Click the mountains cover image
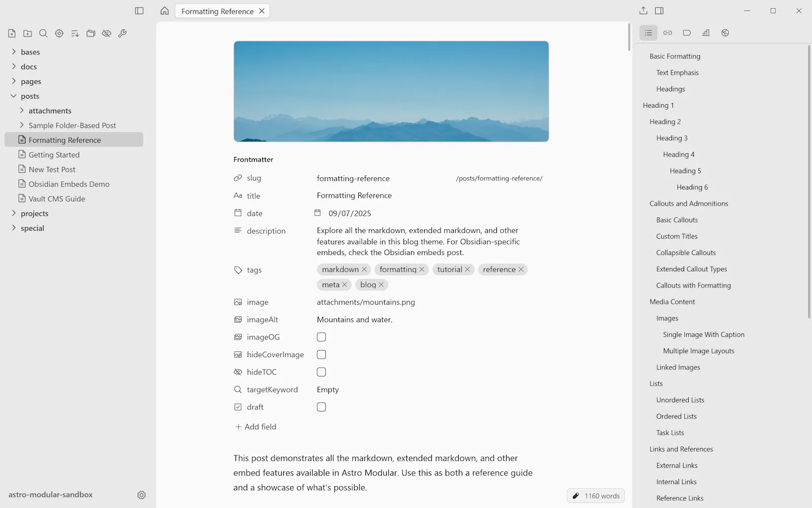The height and width of the screenshot is (508, 812). point(391,91)
